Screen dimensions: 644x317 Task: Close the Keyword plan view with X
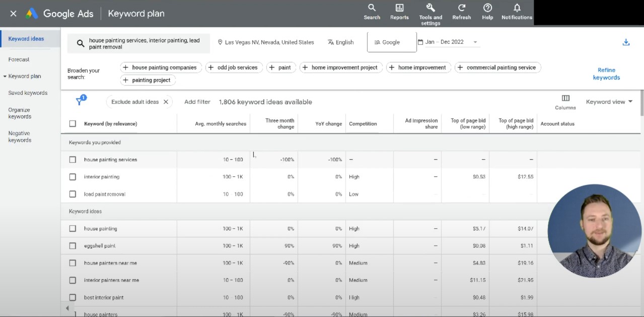coord(13,14)
